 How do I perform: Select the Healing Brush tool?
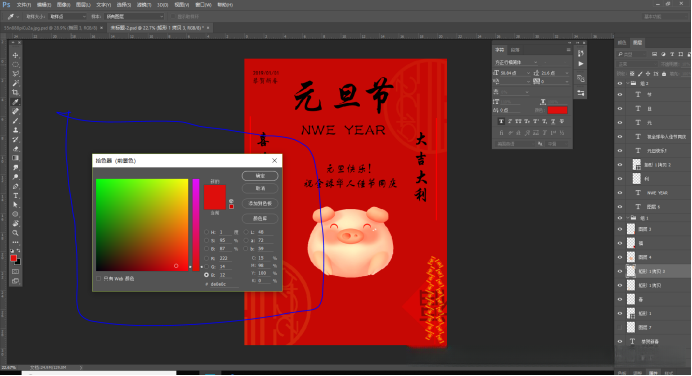click(15, 111)
